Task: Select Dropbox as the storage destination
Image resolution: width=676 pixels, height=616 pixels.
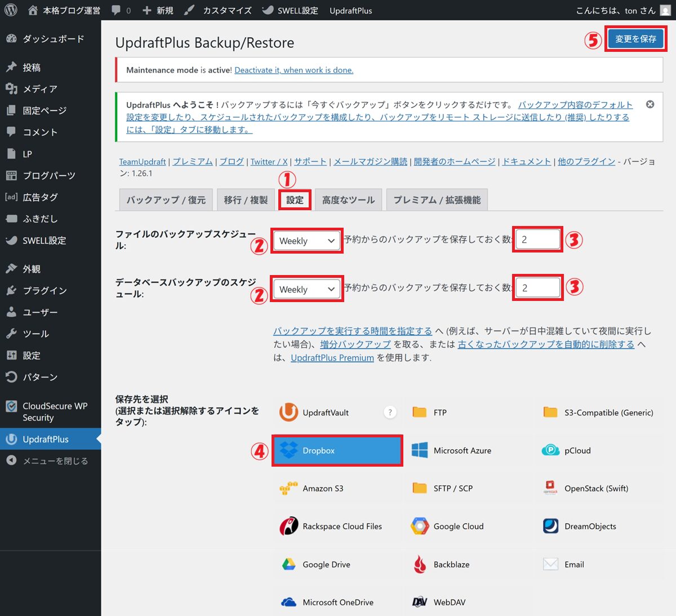Action: click(x=337, y=450)
